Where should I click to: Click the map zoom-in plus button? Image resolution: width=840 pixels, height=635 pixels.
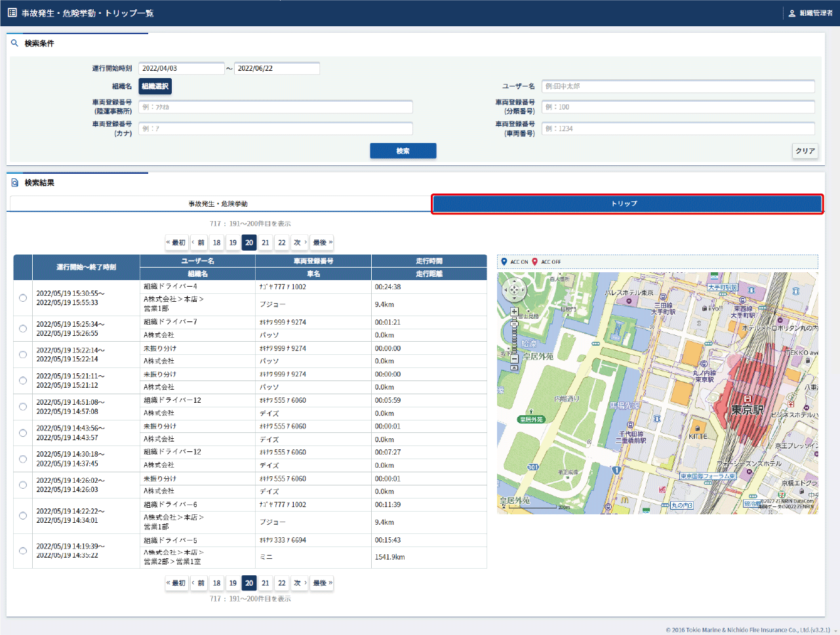pos(514,312)
